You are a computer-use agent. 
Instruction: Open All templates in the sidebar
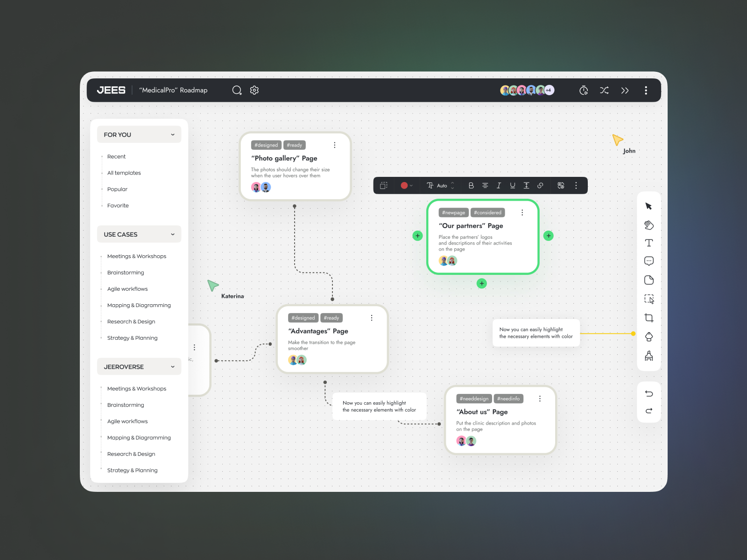124,173
